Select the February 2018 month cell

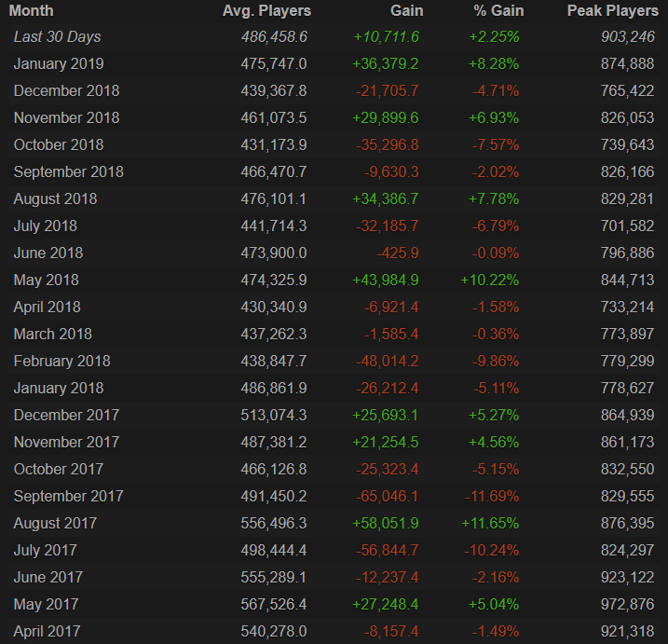[x=61, y=362]
